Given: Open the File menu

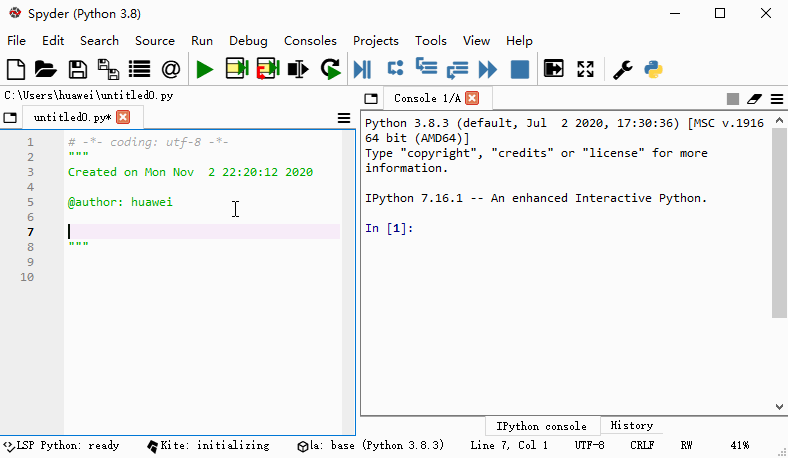Looking at the screenshot, I should (x=17, y=41).
